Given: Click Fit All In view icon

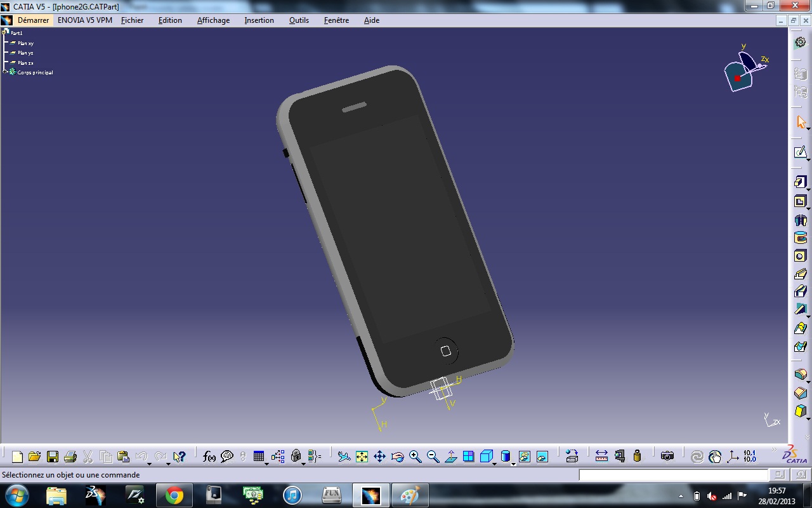Looking at the screenshot, I should click(362, 457).
